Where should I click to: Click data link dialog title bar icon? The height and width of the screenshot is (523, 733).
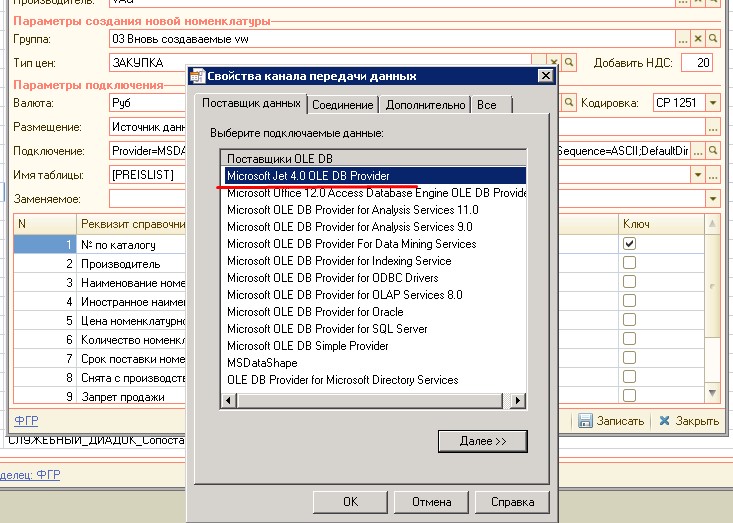click(x=197, y=76)
